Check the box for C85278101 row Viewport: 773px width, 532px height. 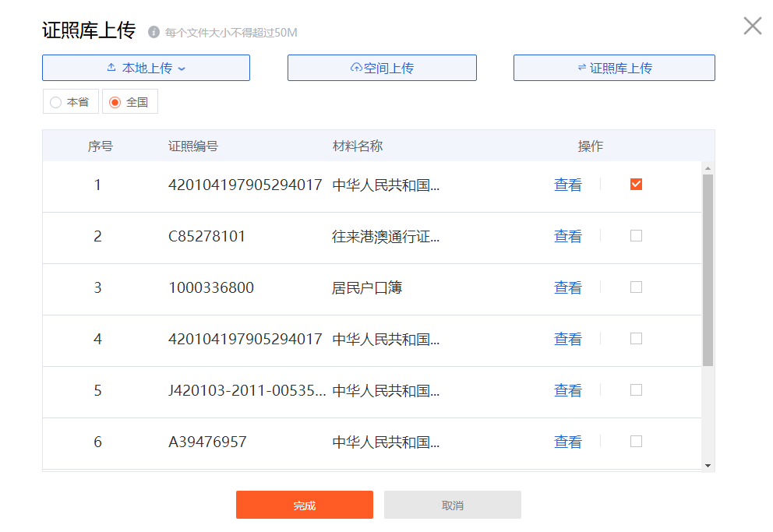[636, 235]
